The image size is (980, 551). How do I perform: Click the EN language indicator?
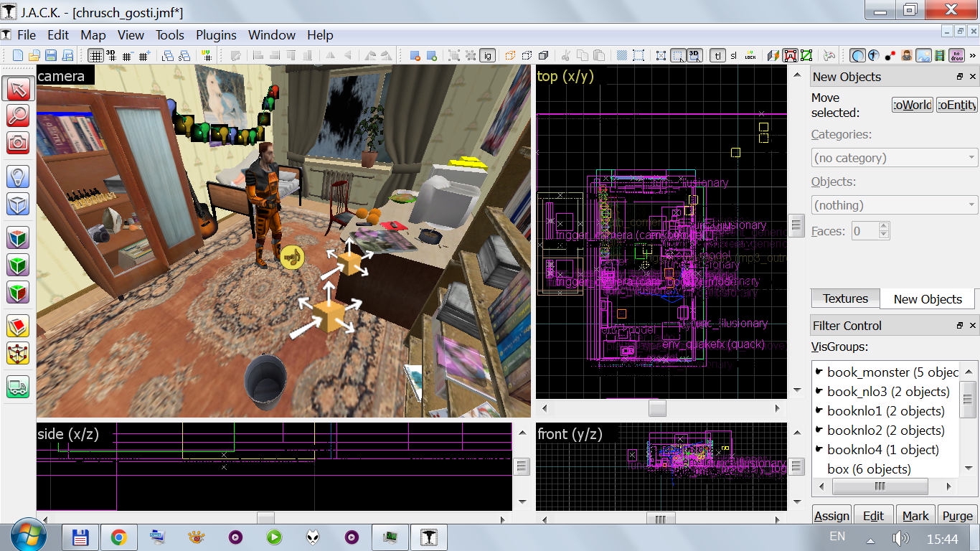(x=837, y=536)
